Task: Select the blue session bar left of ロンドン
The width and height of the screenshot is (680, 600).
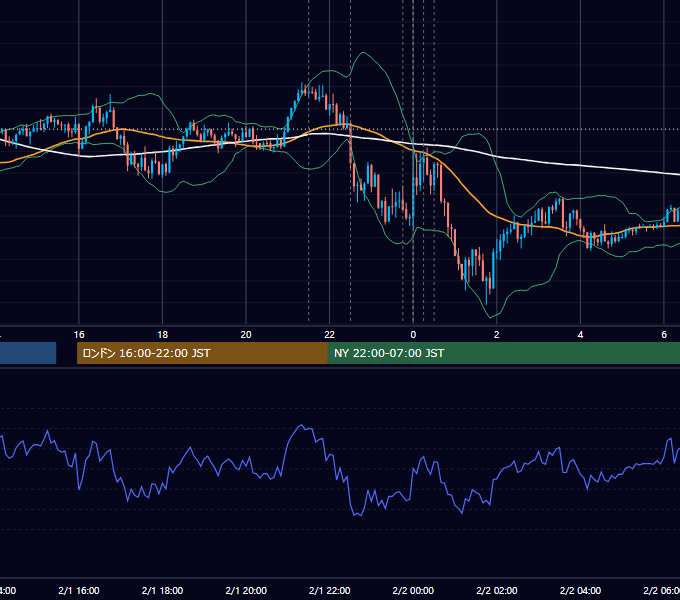Action: pos(28,353)
